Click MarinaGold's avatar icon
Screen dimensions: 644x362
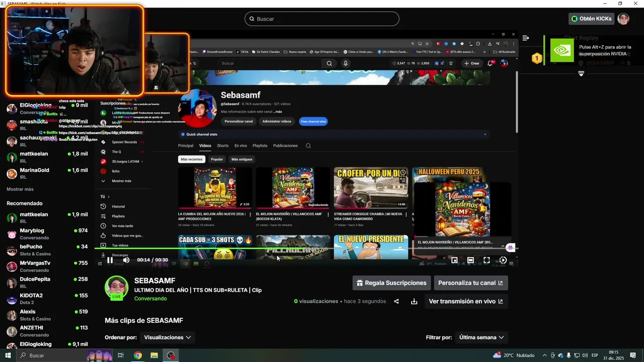click(12, 174)
